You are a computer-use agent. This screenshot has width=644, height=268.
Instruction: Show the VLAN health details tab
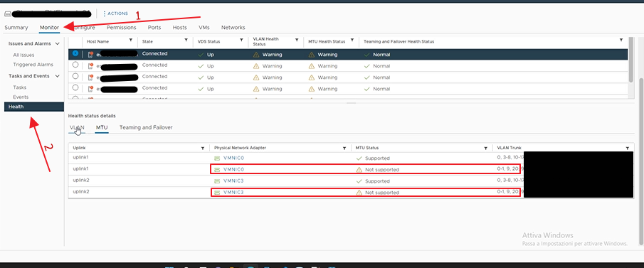[x=78, y=128]
